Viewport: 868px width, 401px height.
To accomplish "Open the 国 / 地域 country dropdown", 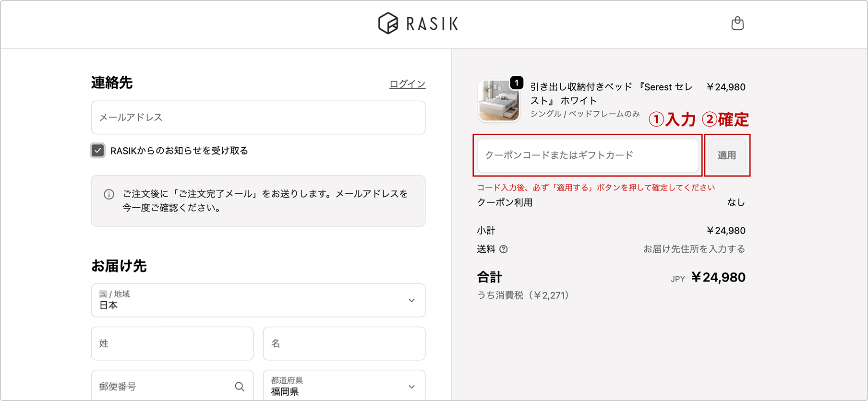I will tap(258, 300).
